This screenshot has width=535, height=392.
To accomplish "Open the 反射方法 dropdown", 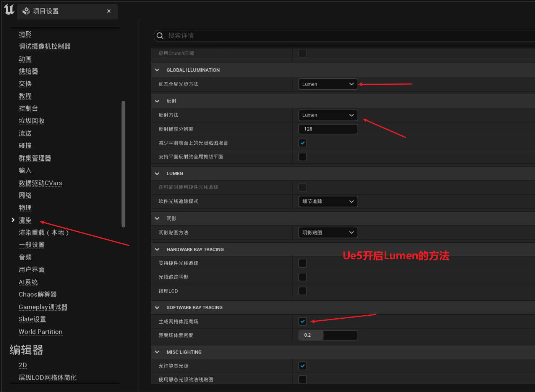I will tap(328, 115).
